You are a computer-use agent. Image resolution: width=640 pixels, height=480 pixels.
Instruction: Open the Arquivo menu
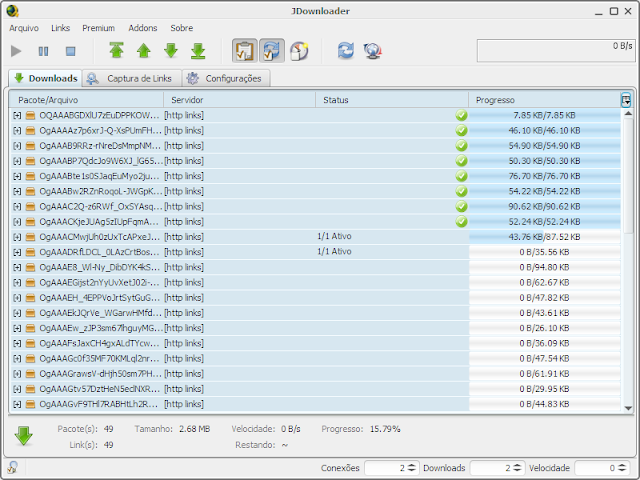(24, 28)
